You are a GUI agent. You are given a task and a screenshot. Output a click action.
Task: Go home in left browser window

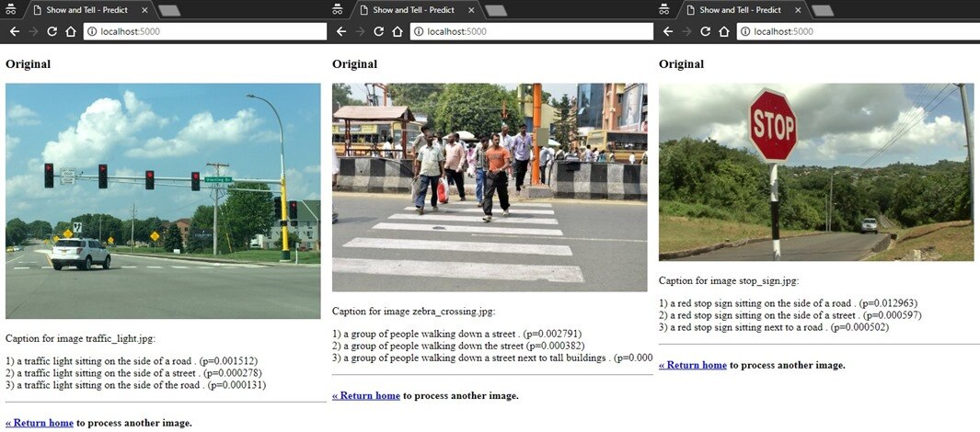tap(71, 31)
